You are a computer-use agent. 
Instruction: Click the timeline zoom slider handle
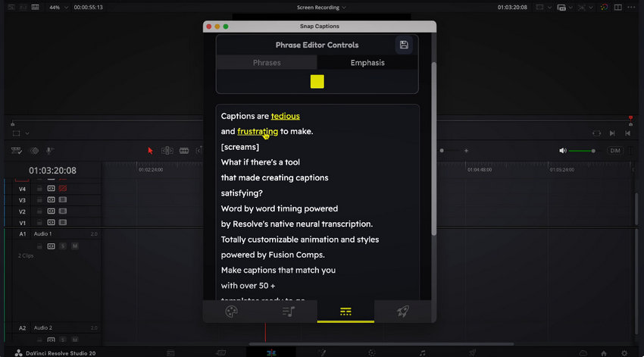coord(442,151)
